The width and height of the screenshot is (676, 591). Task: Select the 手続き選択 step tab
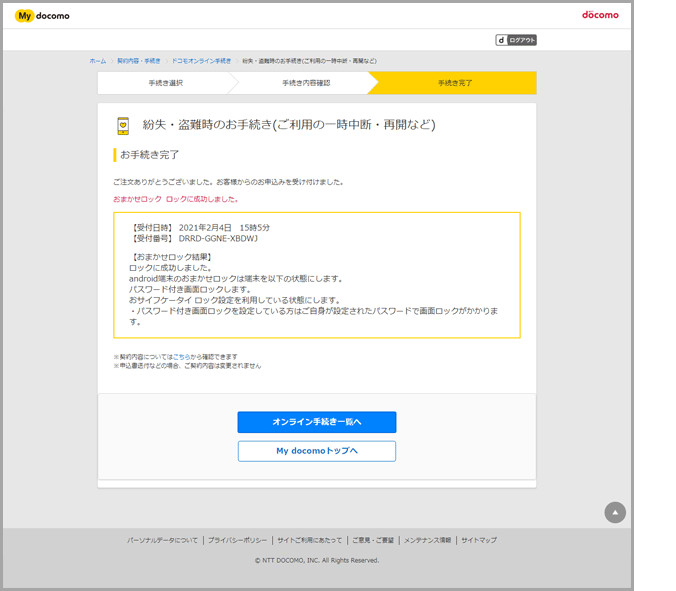[x=166, y=83]
